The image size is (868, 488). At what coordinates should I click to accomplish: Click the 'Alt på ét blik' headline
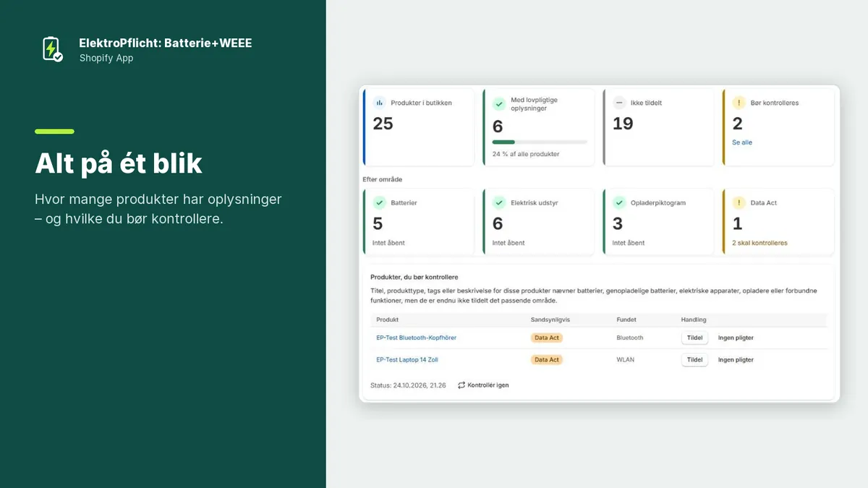pyautogui.click(x=119, y=164)
